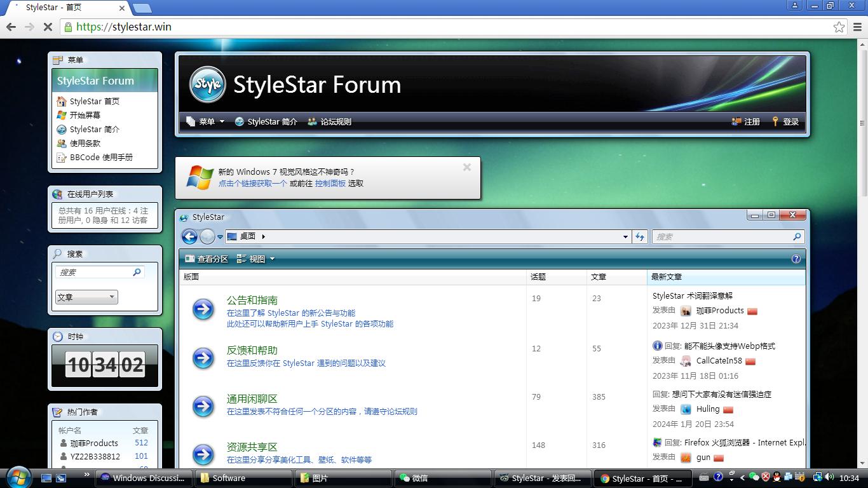
Task: Click 点击个链接获取一个 link in notification
Action: (x=253, y=183)
